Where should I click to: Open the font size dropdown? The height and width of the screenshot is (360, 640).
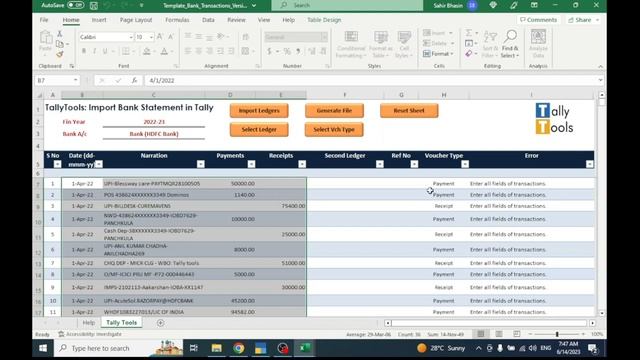(151, 37)
